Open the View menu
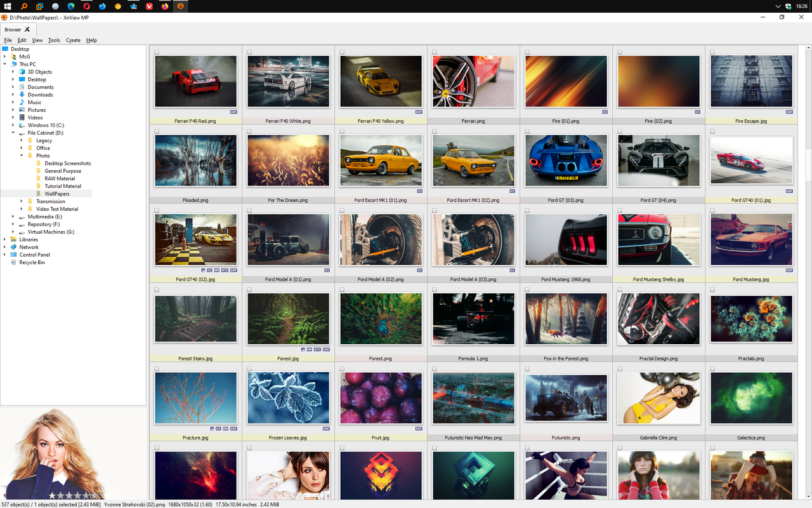This screenshot has height=508, width=812. 37,40
